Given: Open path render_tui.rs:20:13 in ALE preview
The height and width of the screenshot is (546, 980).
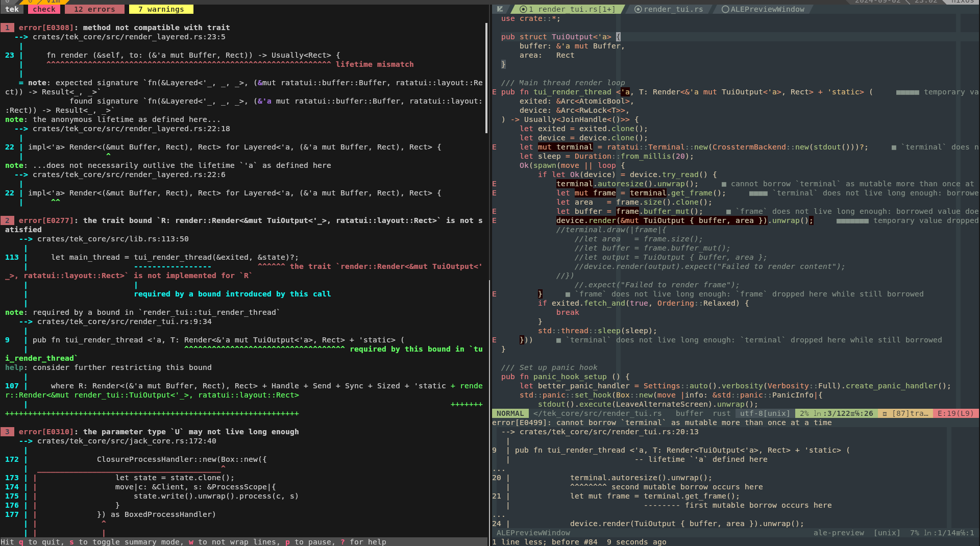Looking at the screenshot, I should 609,432.
